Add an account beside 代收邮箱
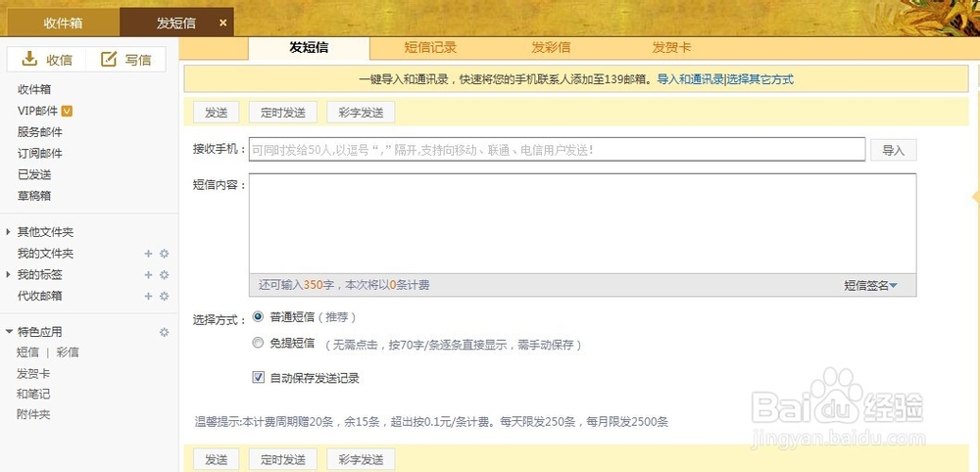The height and width of the screenshot is (472, 980). point(148,296)
